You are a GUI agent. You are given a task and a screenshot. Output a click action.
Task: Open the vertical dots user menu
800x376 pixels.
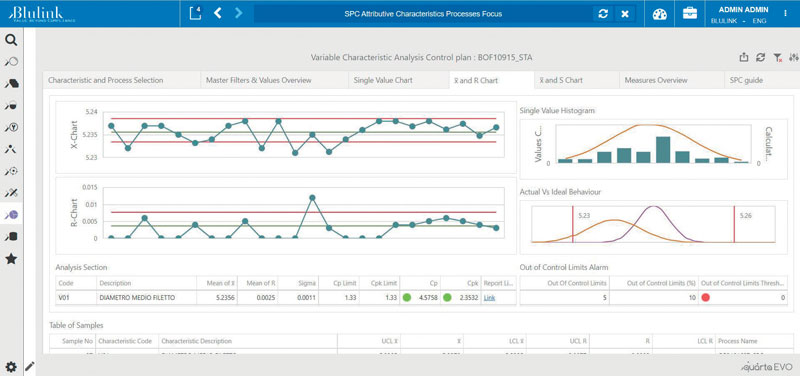point(785,14)
